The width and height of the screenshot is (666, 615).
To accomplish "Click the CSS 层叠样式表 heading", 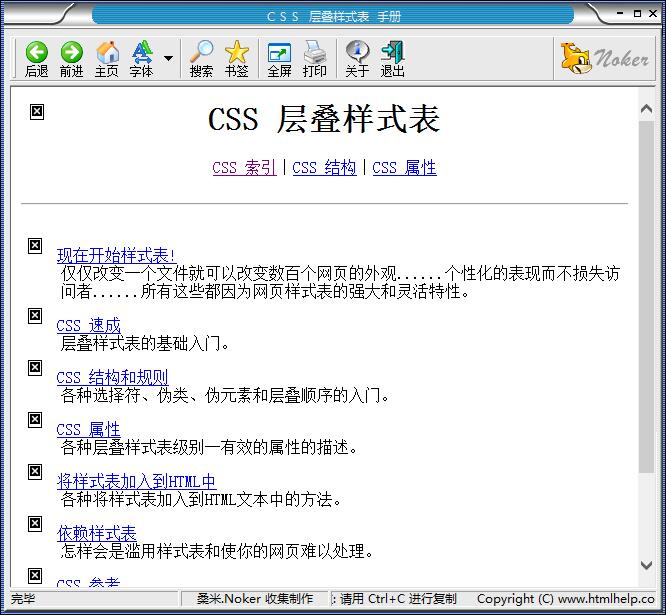I will [x=324, y=119].
